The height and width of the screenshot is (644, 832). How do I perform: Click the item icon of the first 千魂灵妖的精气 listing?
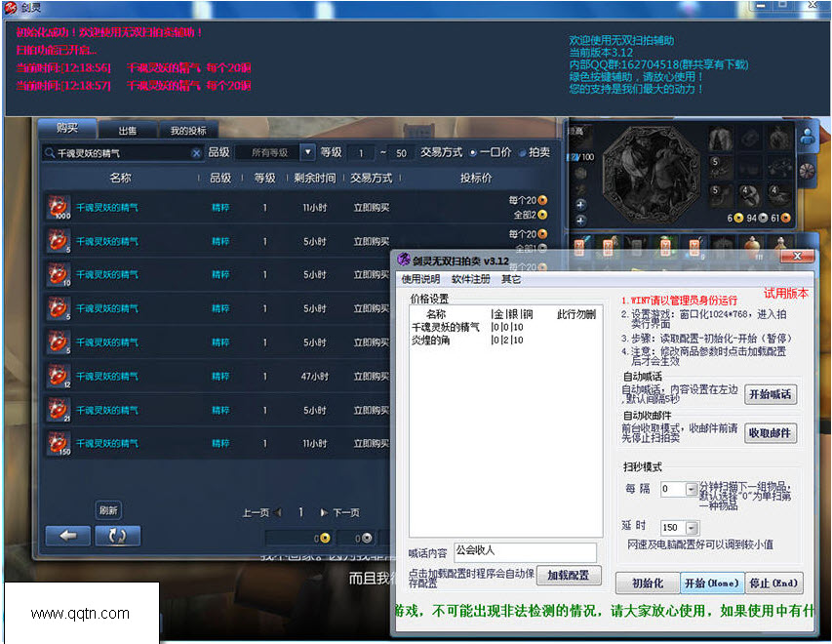coord(59,207)
